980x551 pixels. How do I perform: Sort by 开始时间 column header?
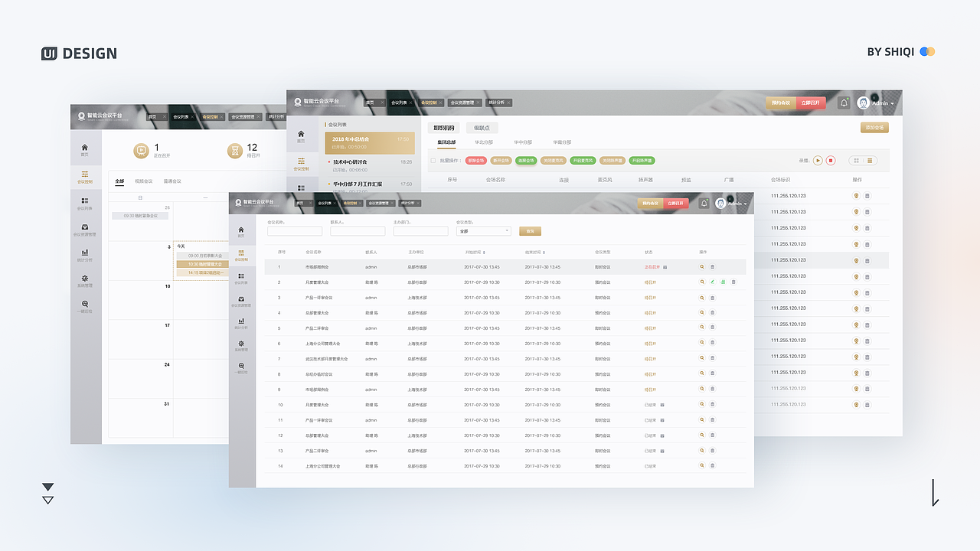point(475,252)
